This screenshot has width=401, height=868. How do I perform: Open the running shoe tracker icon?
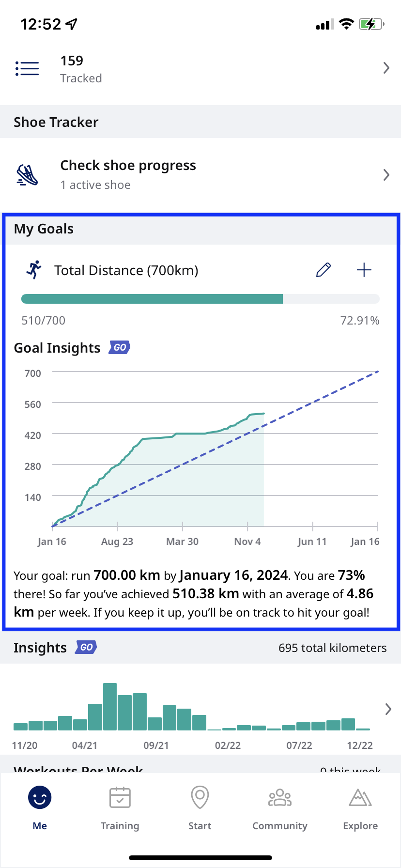click(x=27, y=175)
